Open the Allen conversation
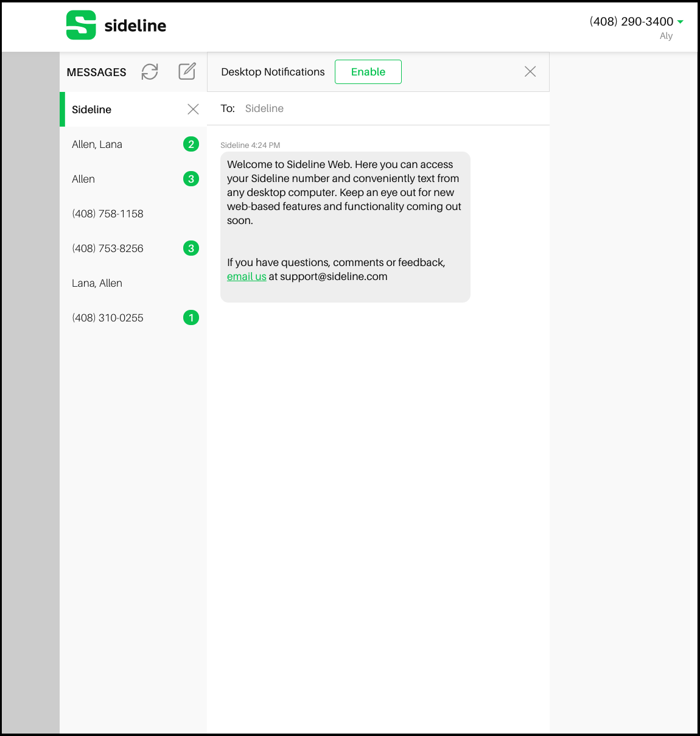Image resolution: width=700 pixels, height=736 pixels. [x=133, y=179]
